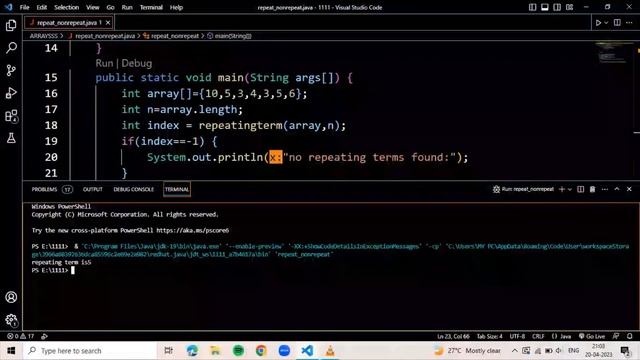Open the Run and Debug view
The image size is (640, 360).
pyautogui.click(x=11, y=93)
